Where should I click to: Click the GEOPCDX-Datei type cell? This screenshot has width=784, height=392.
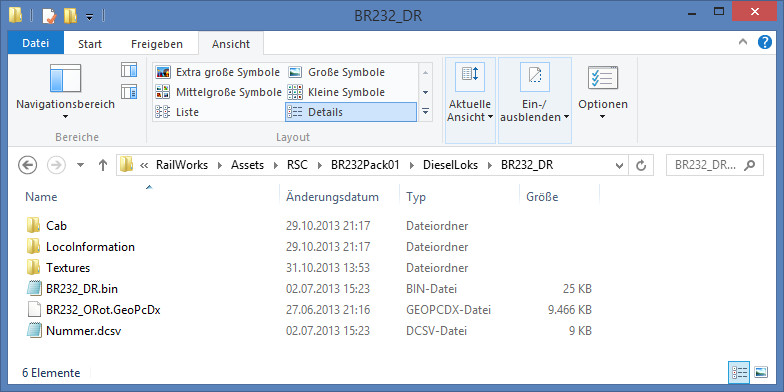tap(448, 310)
